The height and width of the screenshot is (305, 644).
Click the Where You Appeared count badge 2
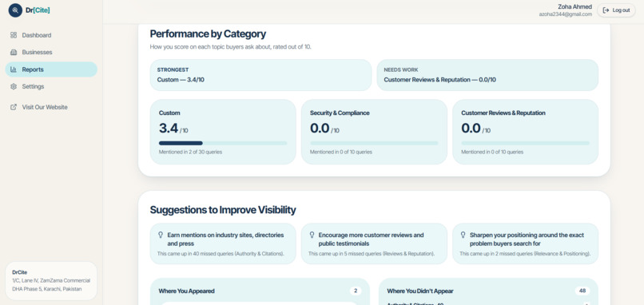(356, 291)
